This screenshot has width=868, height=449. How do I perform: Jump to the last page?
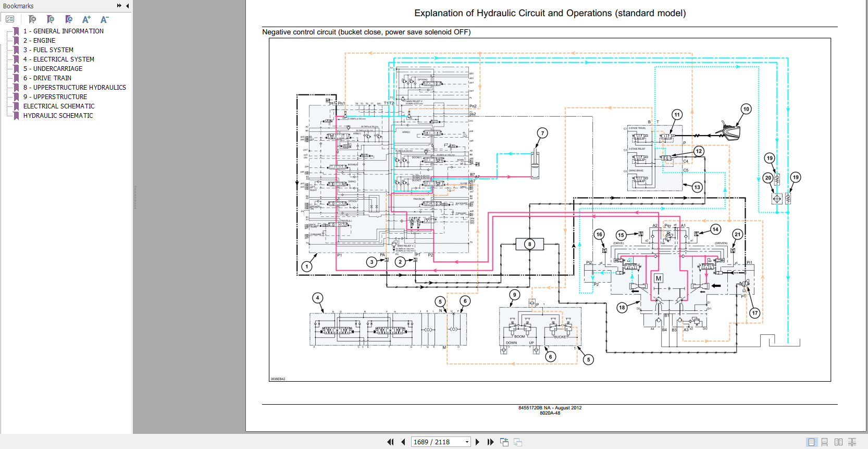[x=490, y=442]
